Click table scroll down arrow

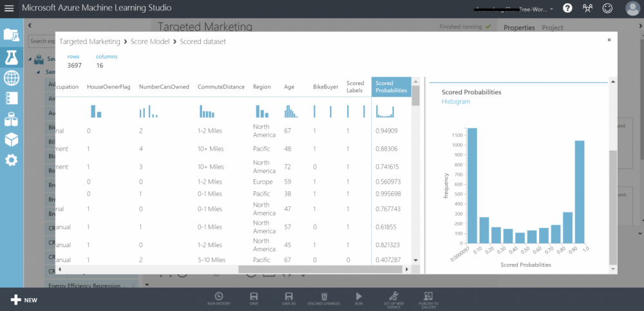point(415,260)
